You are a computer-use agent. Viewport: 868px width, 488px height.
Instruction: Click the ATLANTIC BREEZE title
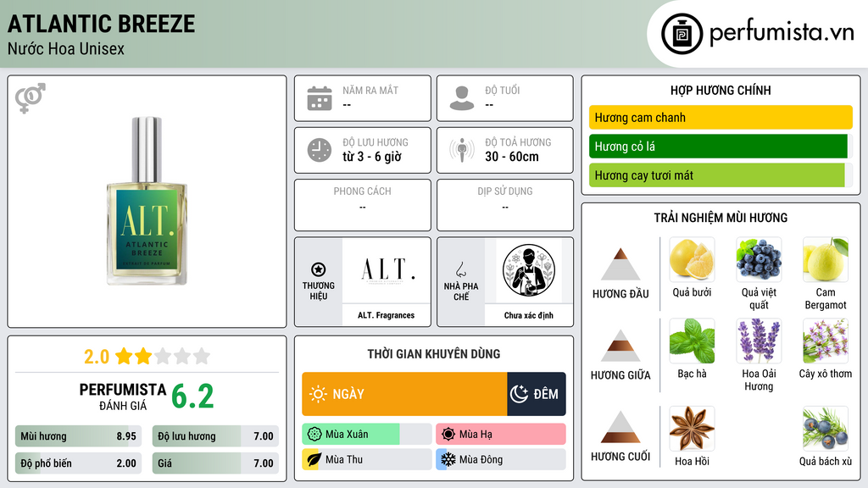102,24
